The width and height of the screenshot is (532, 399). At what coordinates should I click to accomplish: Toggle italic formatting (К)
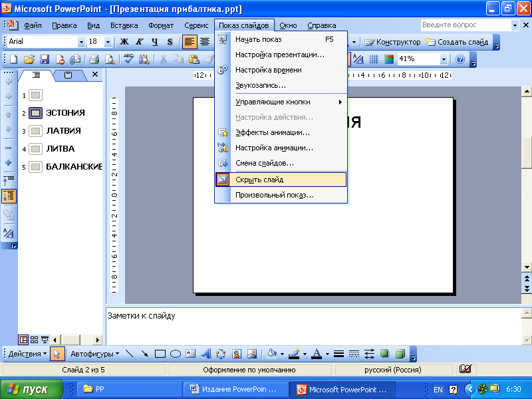click(140, 42)
